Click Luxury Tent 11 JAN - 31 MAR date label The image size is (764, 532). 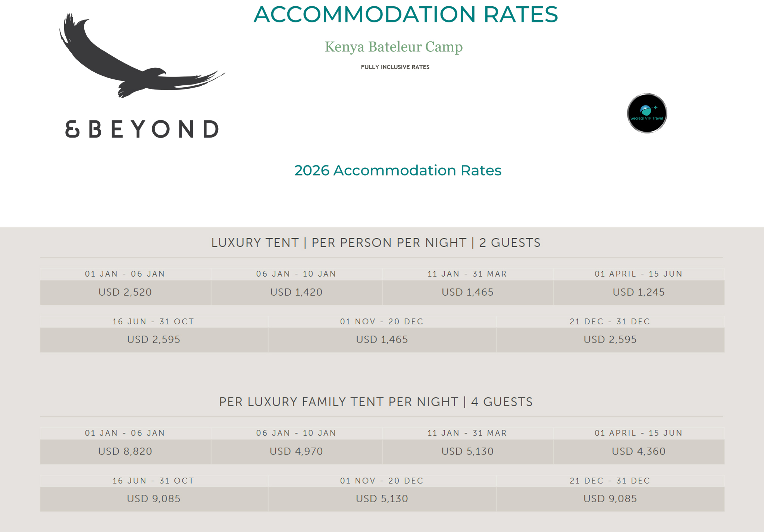(x=467, y=274)
